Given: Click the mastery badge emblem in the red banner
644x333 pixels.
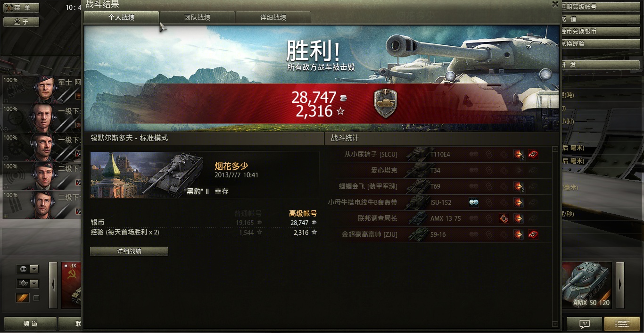Looking at the screenshot, I should [x=385, y=103].
